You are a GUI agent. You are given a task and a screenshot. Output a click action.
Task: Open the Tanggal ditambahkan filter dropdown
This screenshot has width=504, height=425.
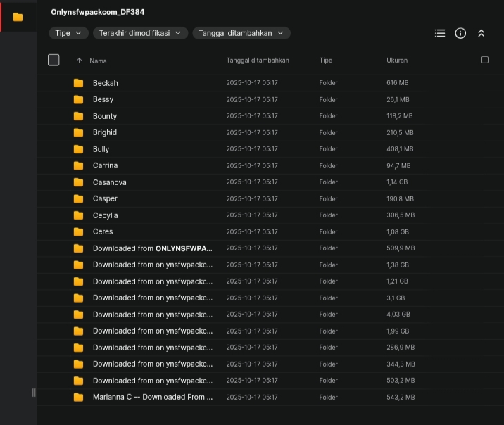241,33
